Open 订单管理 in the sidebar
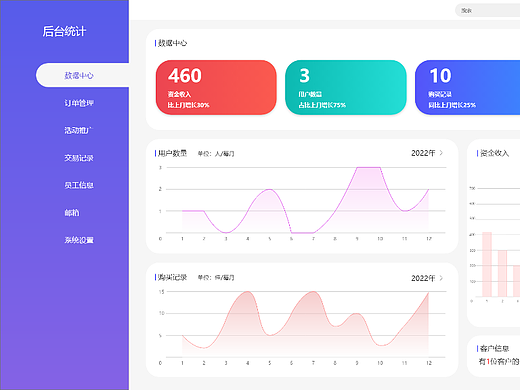This screenshot has width=520, height=390. 79,103
